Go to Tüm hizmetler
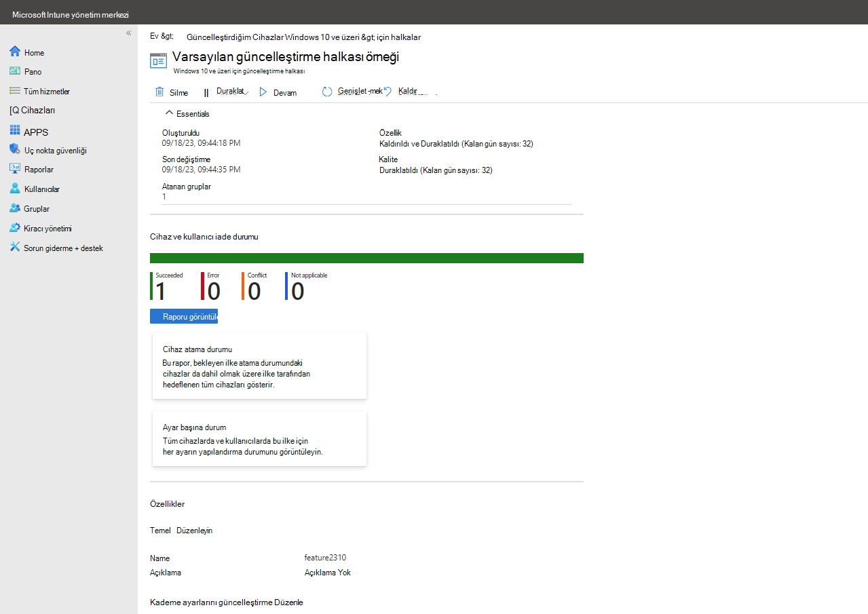The width and height of the screenshot is (868, 614). point(47,91)
